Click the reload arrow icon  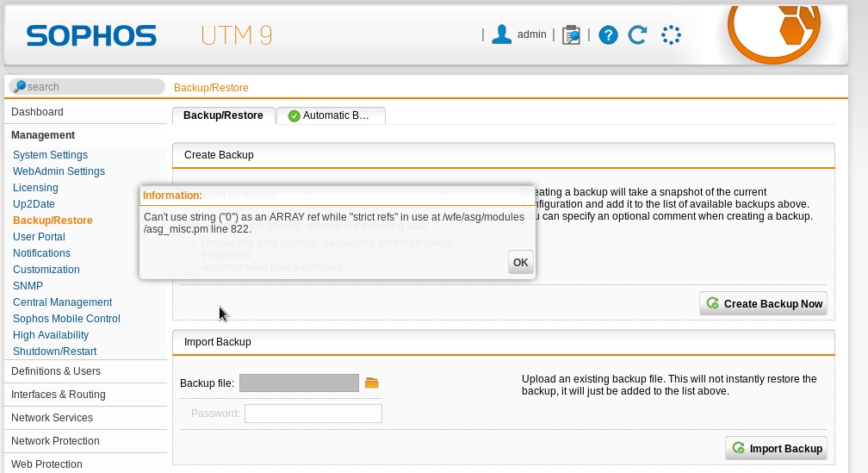coord(638,34)
